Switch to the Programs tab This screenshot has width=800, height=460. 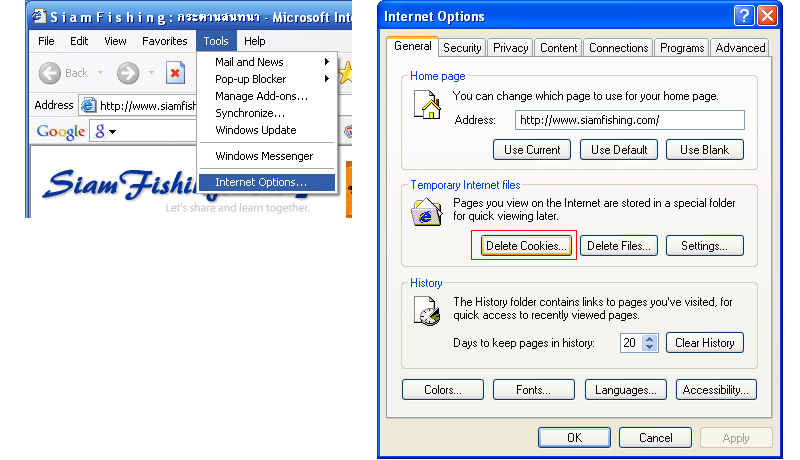click(x=682, y=47)
